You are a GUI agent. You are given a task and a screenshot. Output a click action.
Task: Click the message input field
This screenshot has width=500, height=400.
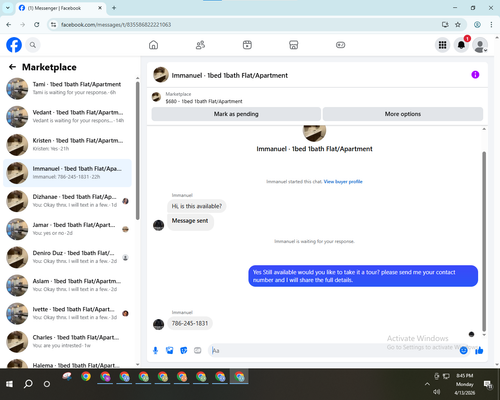(x=333, y=350)
